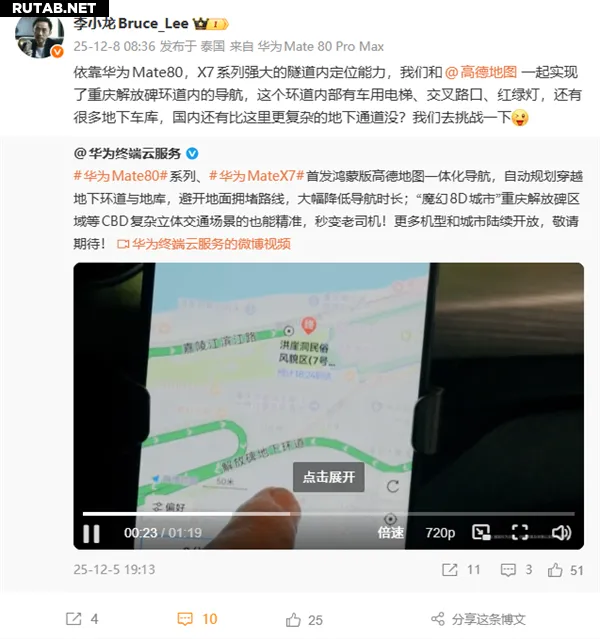Open 李小龙Bruce_Lee profile avatar
The width and height of the screenshot is (600, 639).
coord(39,37)
